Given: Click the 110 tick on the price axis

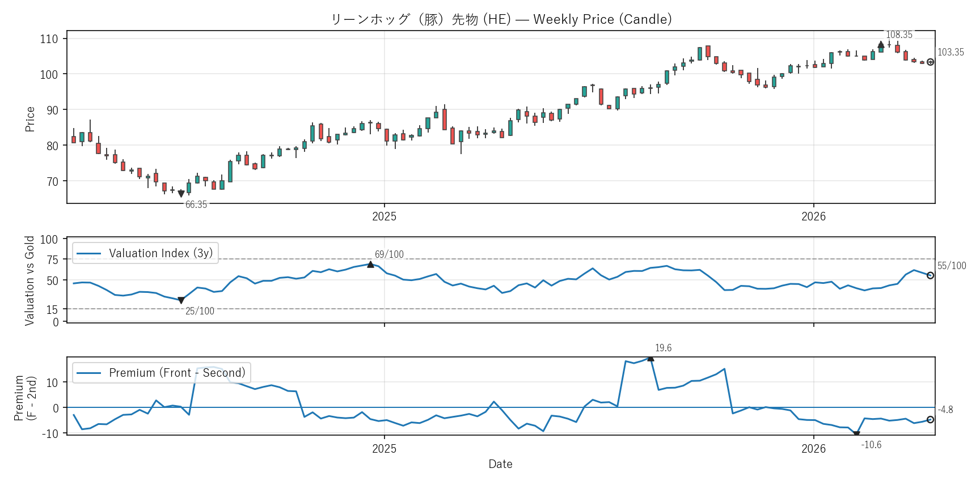Looking at the screenshot, I should point(49,39).
